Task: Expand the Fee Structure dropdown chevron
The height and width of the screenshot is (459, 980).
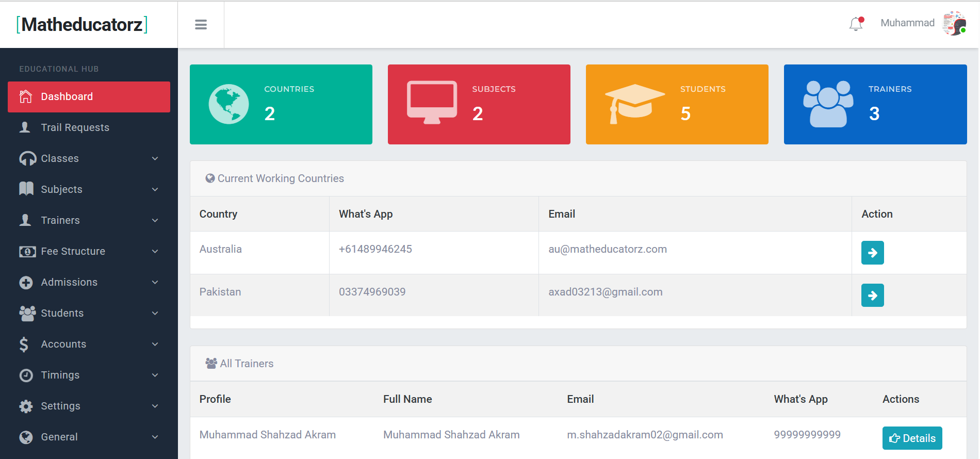Action: [155, 251]
